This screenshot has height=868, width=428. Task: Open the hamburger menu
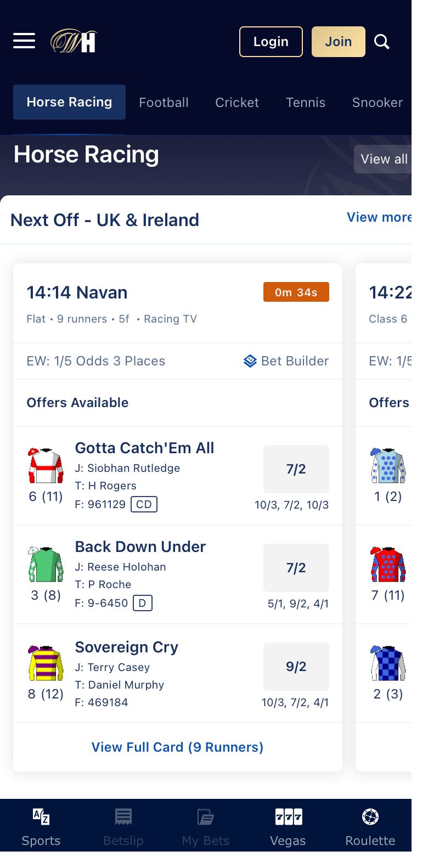24,41
